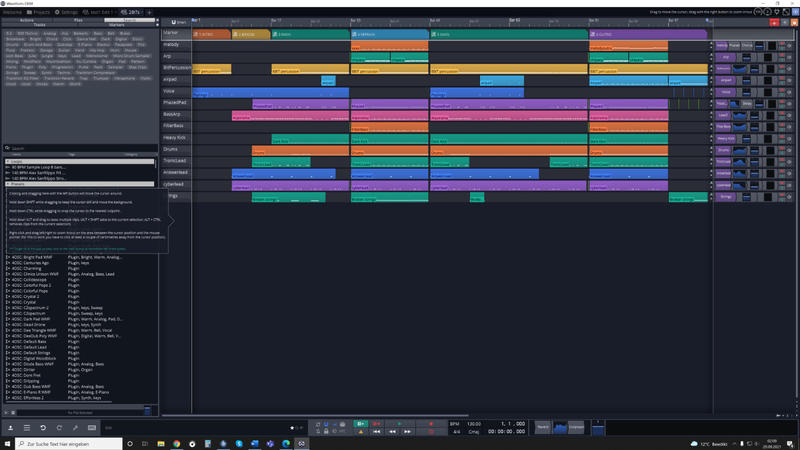The width and height of the screenshot is (800, 450).
Task: Click the wrench tool icon in bottom toolbar
Action: pos(76,428)
